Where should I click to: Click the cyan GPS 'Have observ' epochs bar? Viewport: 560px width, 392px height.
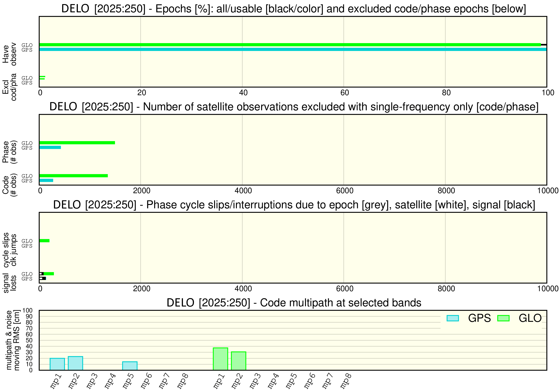[x=293, y=49]
